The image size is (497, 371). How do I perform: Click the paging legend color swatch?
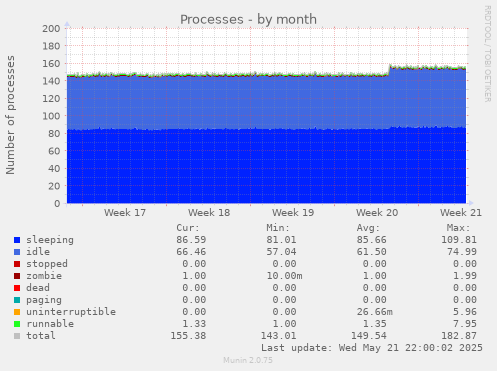tap(17, 300)
